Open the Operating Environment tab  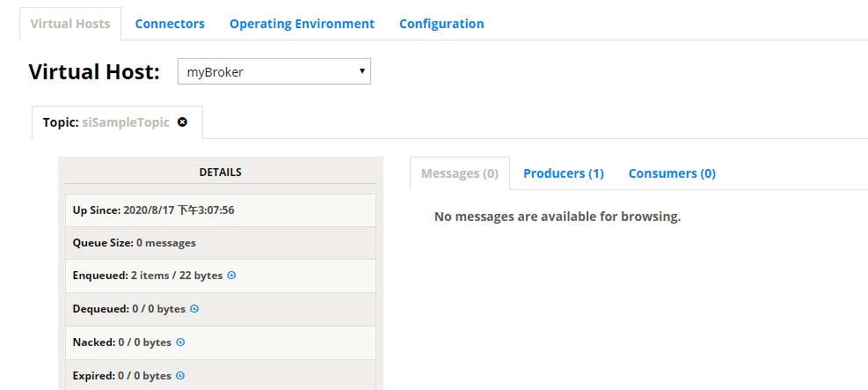click(302, 24)
